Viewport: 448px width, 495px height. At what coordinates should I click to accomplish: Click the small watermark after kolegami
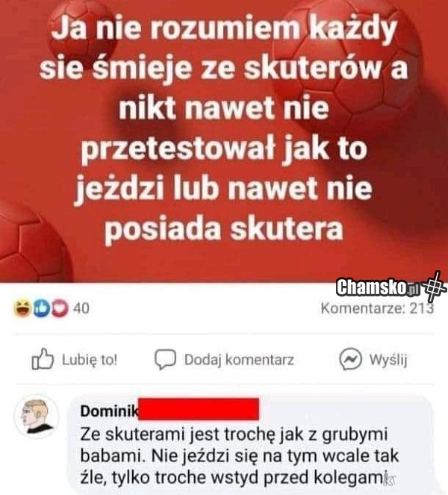[392, 481]
